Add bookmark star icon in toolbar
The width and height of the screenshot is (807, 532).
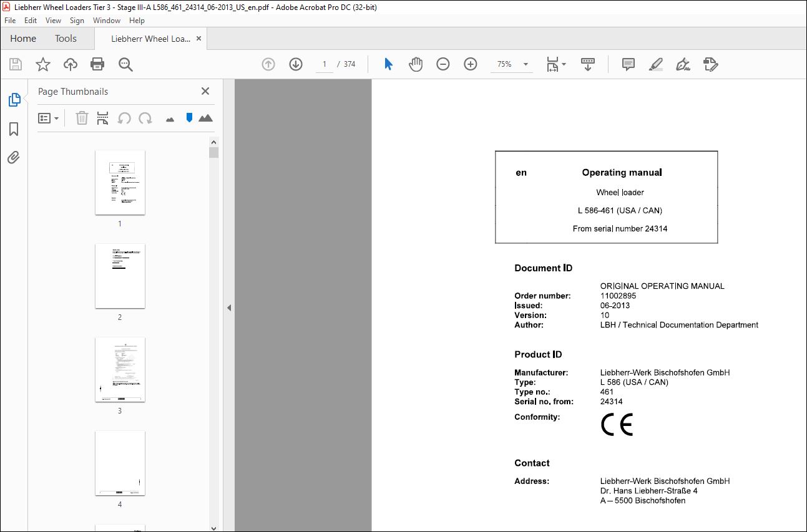click(42, 64)
